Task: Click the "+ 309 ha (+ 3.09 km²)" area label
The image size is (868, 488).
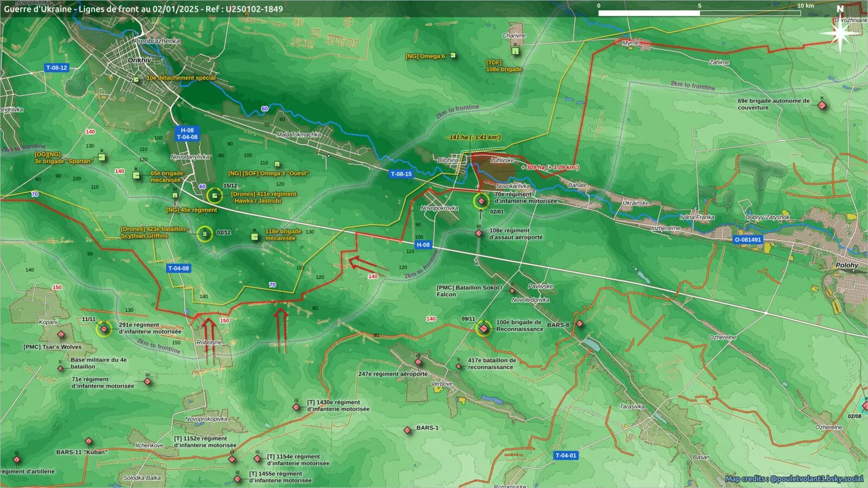Action: point(550,168)
